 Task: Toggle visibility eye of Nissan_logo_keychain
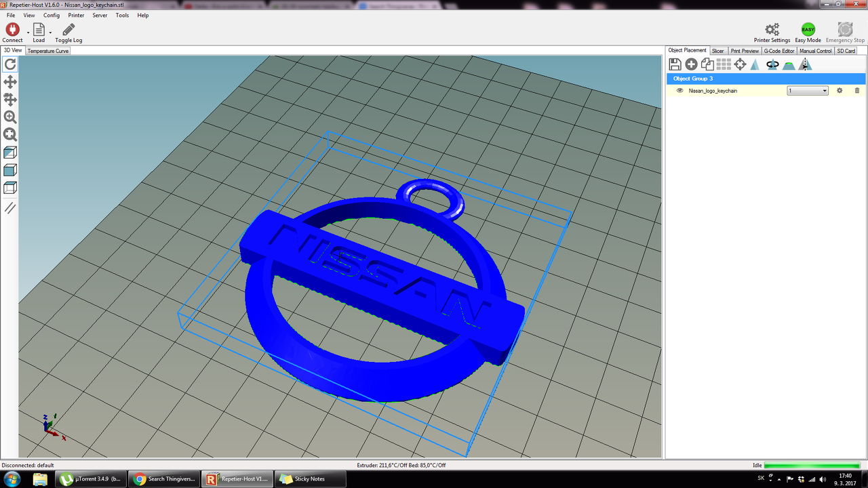(x=679, y=90)
